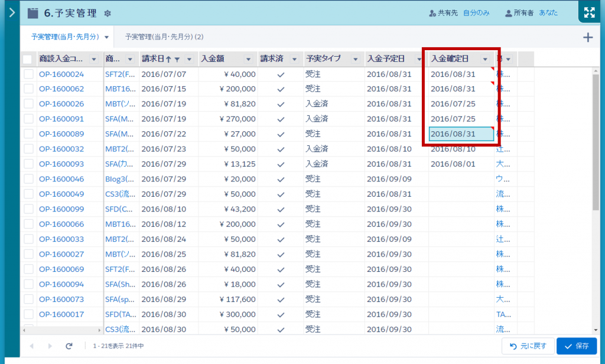This screenshot has height=364, width=605.
Task: Click the 請求済 checkmark for OP-1600066
Action: point(281,225)
